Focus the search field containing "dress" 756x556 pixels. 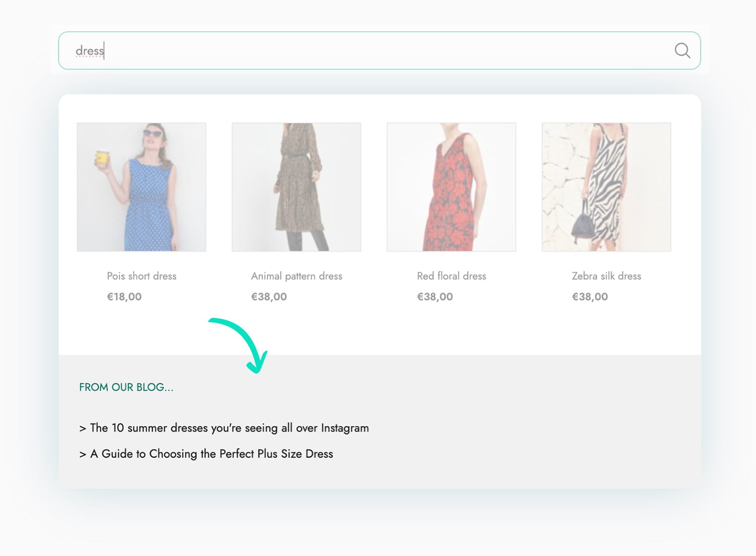click(x=353, y=50)
